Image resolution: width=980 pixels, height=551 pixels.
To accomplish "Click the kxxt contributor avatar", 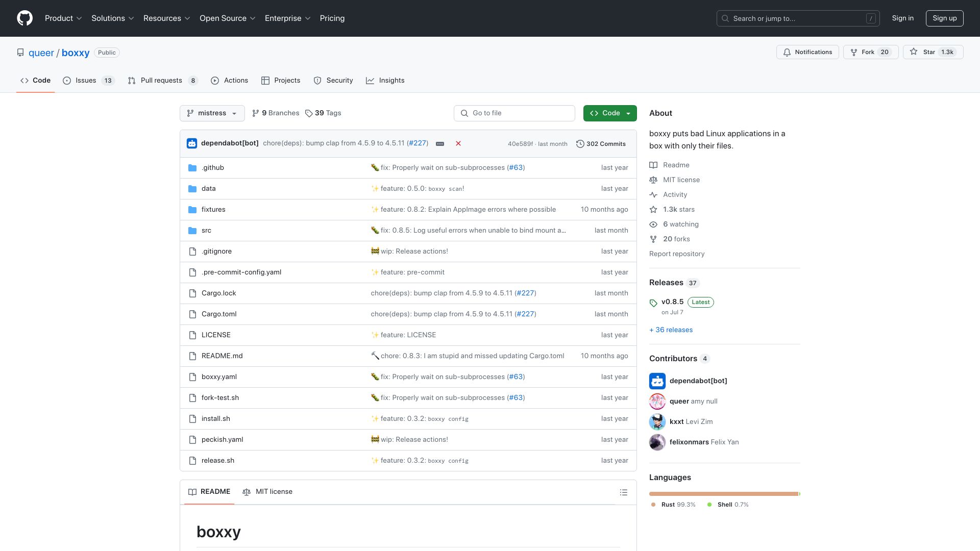I will [x=657, y=422].
